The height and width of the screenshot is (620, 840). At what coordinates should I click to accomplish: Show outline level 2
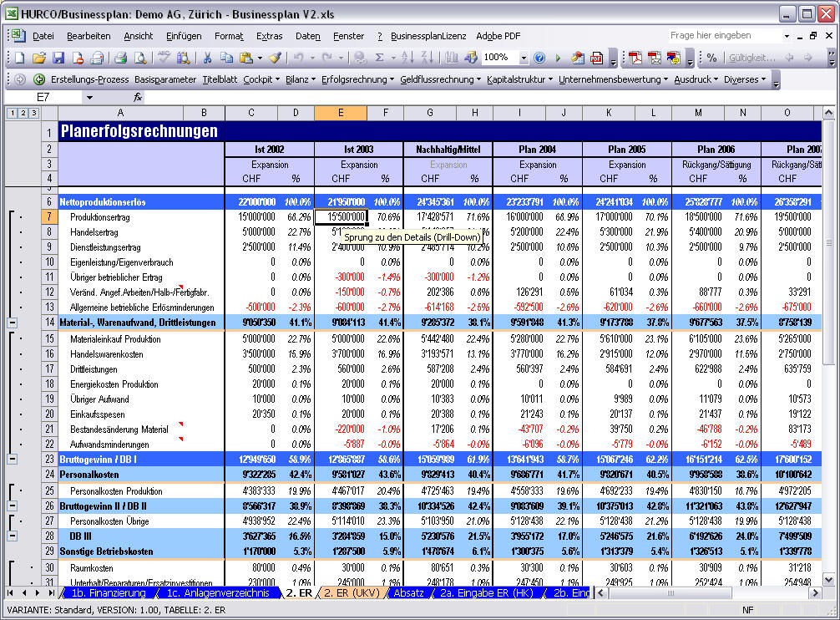(x=23, y=113)
